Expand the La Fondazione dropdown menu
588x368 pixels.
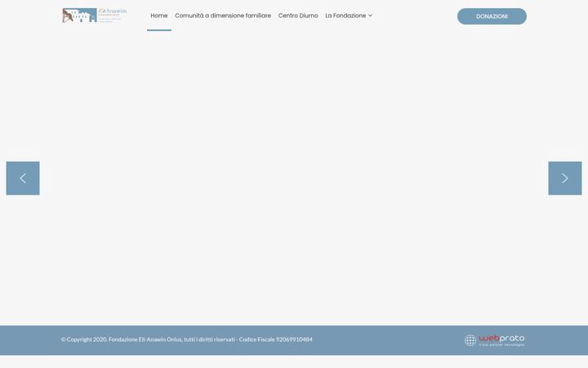point(349,16)
